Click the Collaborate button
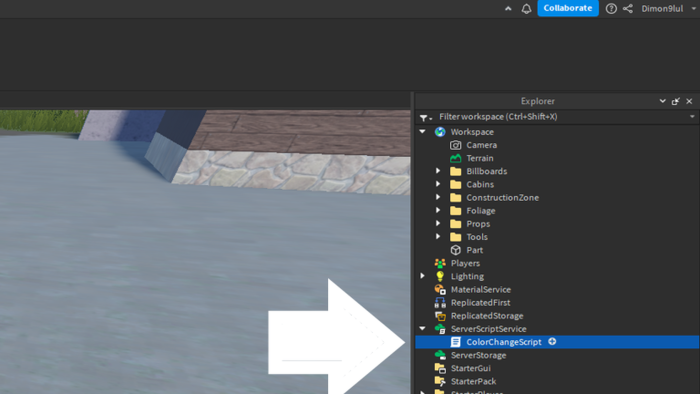Viewport: 700px width, 394px height. click(x=567, y=8)
